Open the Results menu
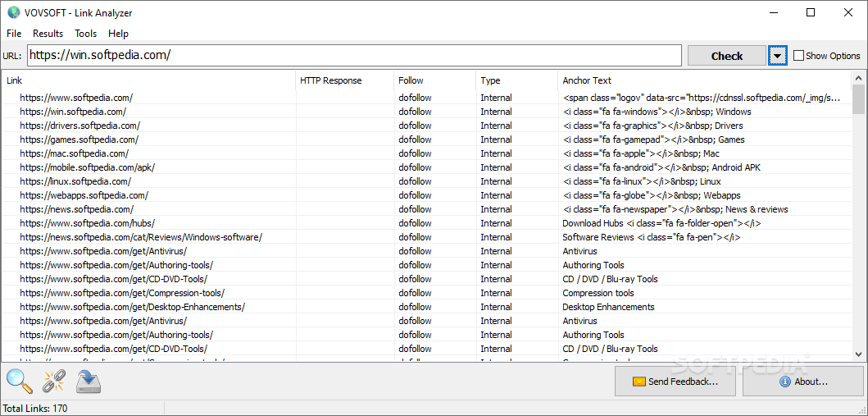 coord(48,34)
